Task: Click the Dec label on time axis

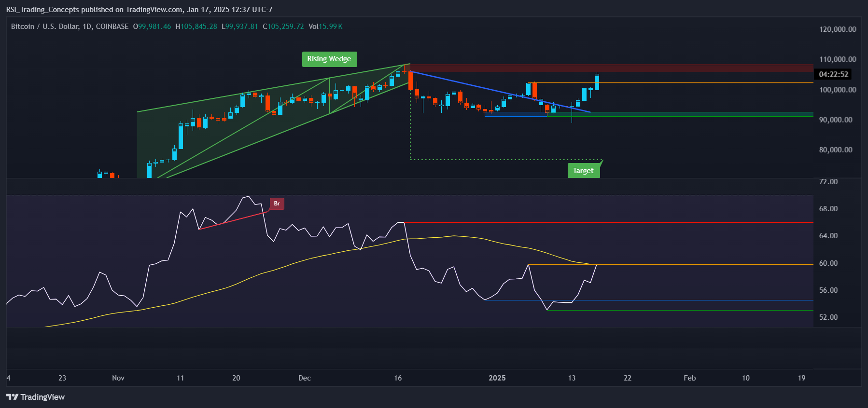Action: 305,378
